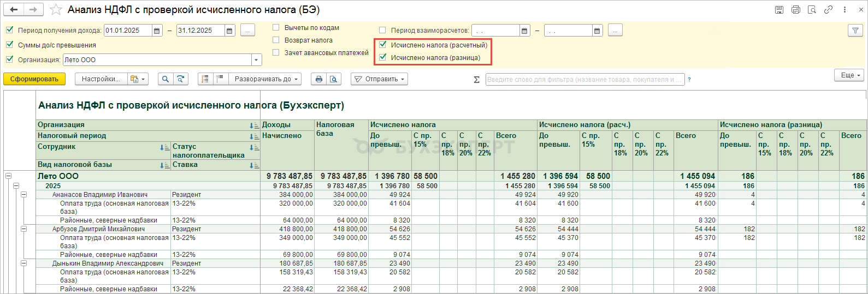Click the back navigation arrow
The width and height of the screenshot is (868, 294).
[x=14, y=10]
